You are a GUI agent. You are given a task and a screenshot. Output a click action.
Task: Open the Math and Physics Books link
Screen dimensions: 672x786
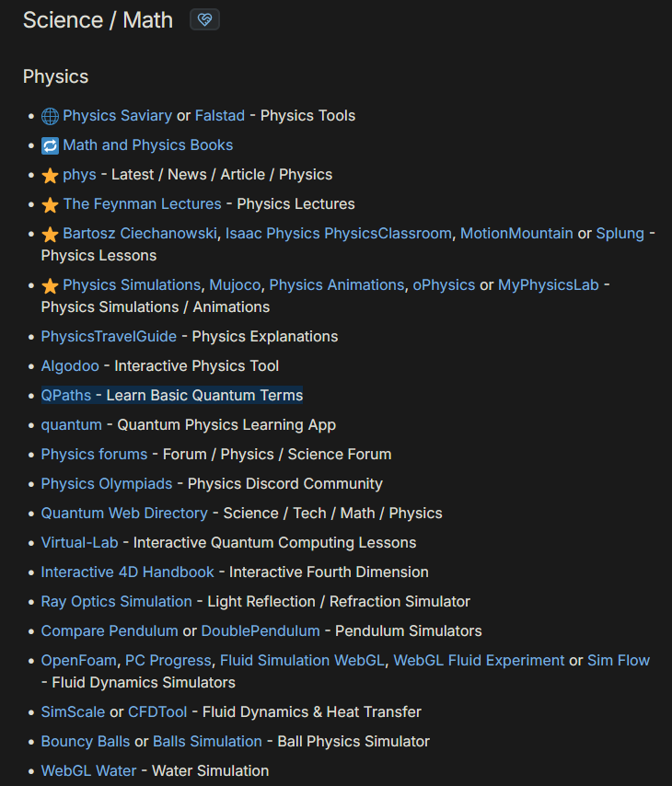147,144
